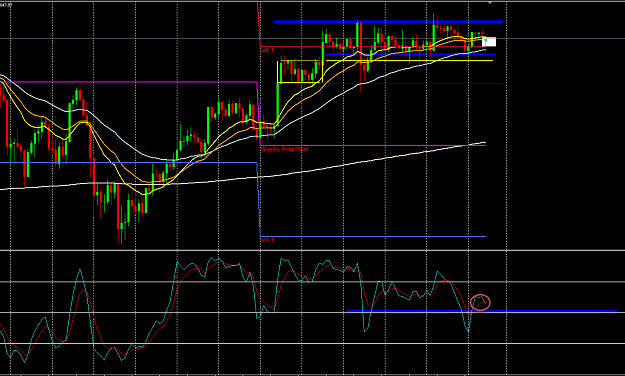This screenshot has height=376, width=625.
Task: Select the white rectangle at current price
Action: coord(489,41)
